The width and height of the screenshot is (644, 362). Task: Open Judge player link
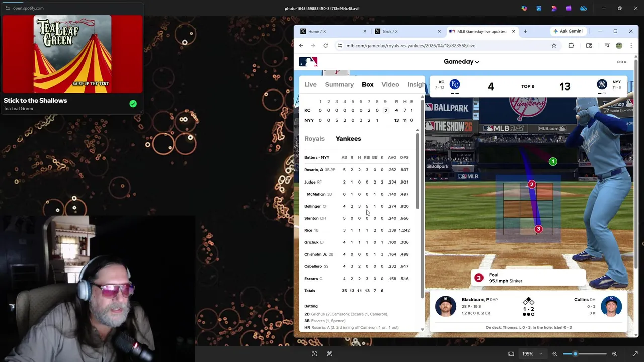(310, 182)
